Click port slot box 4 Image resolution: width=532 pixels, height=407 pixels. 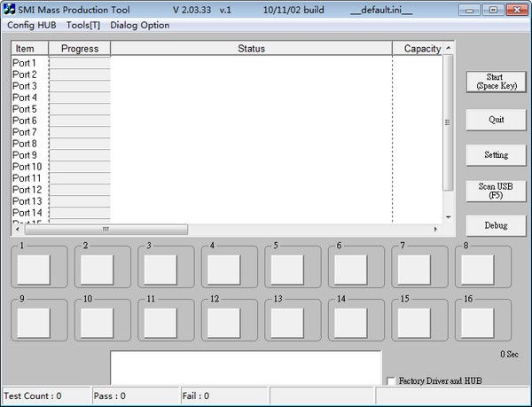(224, 270)
